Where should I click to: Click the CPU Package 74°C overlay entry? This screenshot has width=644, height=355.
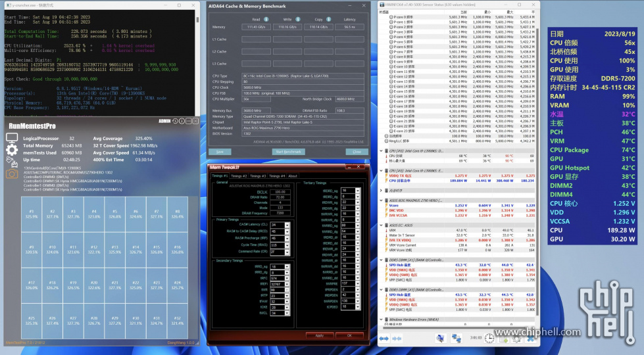pos(593,150)
